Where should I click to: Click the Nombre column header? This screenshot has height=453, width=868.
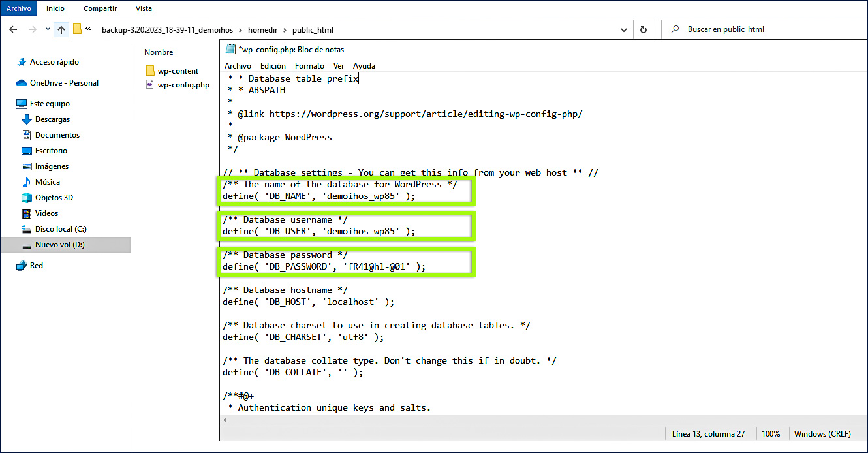pyautogui.click(x=159, y=52)
